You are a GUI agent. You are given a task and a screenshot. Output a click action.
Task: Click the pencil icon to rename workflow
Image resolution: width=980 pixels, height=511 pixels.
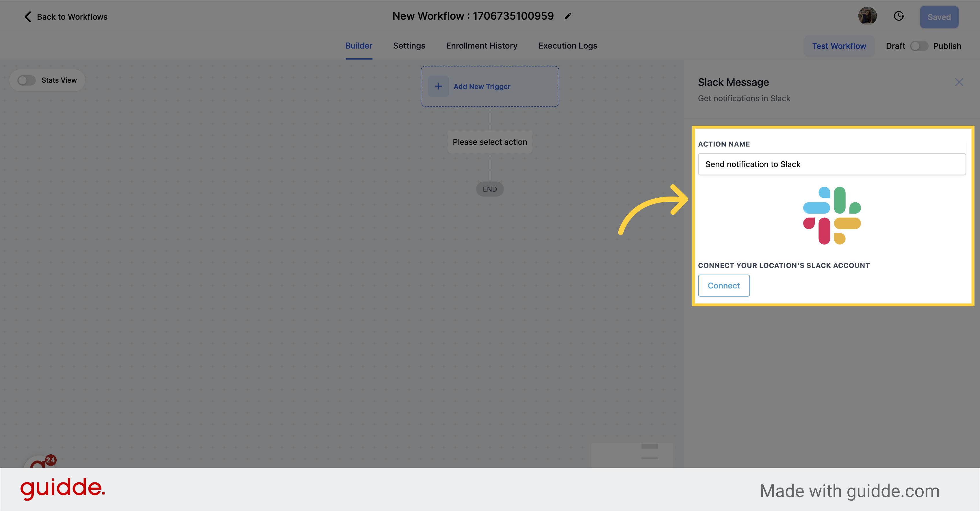click(568, 16)
